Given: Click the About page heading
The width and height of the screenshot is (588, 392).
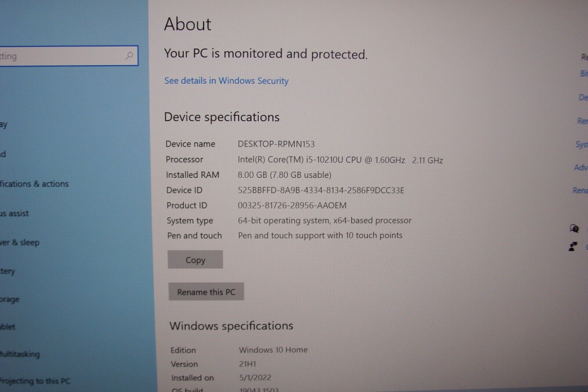Looking at the screenshot, I should pos(187,24).
